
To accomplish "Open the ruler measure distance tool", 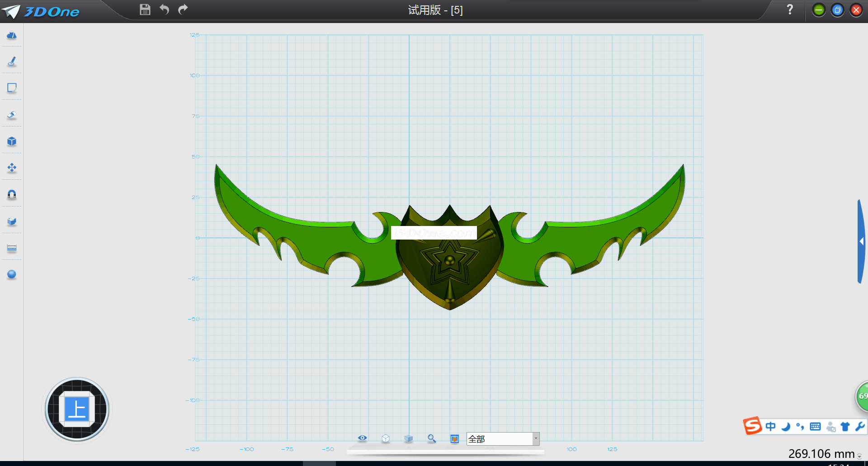I will (12, 248).
